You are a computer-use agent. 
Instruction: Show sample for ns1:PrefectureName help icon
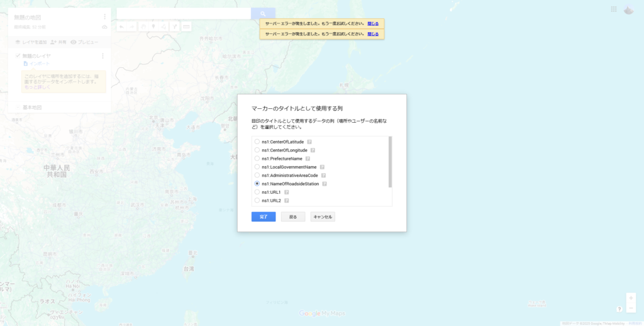(308, 159)
